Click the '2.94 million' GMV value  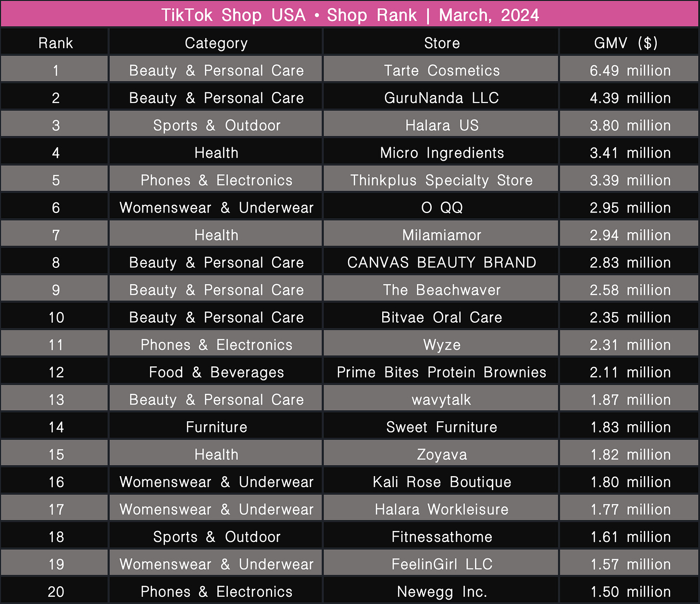[630, 235]
